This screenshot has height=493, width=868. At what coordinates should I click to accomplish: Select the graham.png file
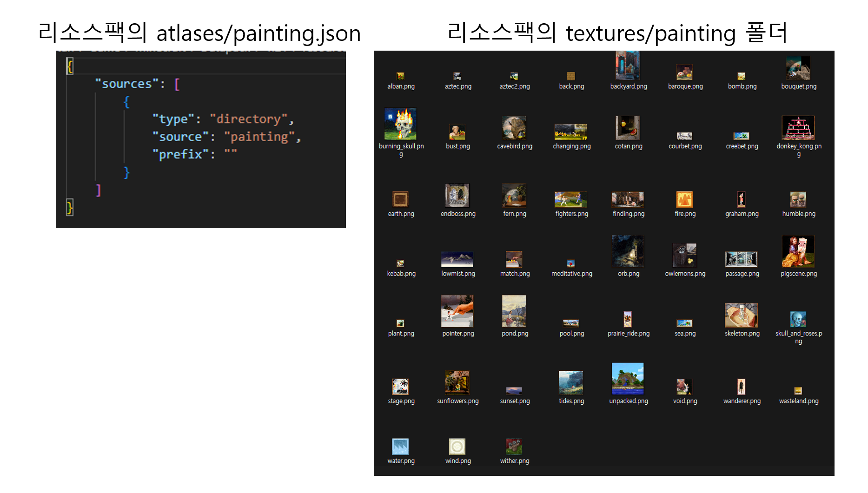pos(742,199)
